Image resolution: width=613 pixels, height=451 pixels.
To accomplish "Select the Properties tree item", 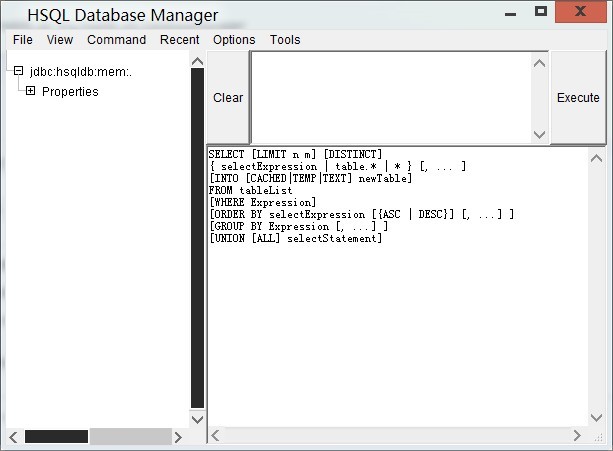I will pyautogui.click(x=70, y=91).
